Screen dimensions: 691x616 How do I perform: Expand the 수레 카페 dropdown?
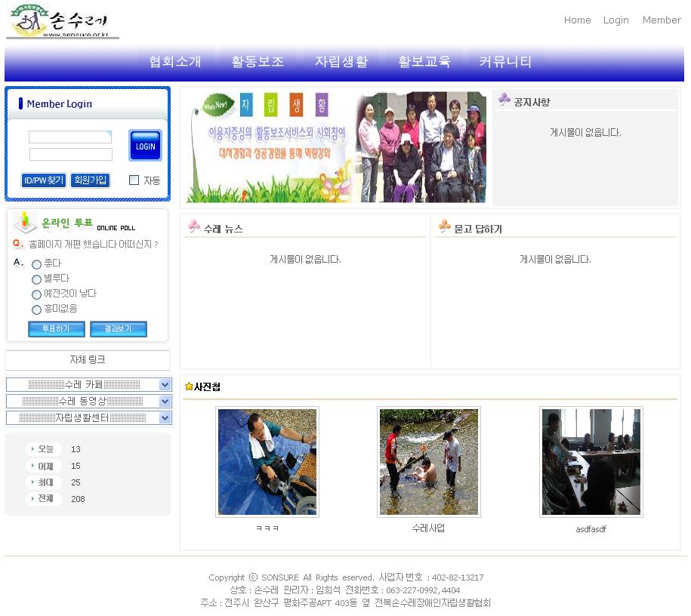click(165, 385)
